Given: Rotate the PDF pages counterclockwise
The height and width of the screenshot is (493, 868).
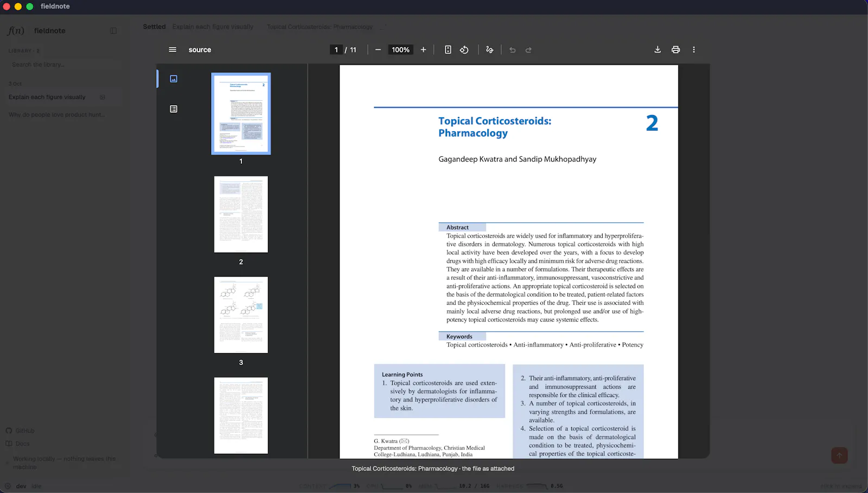Looking at the screenshot, I should tap(464, 50).
